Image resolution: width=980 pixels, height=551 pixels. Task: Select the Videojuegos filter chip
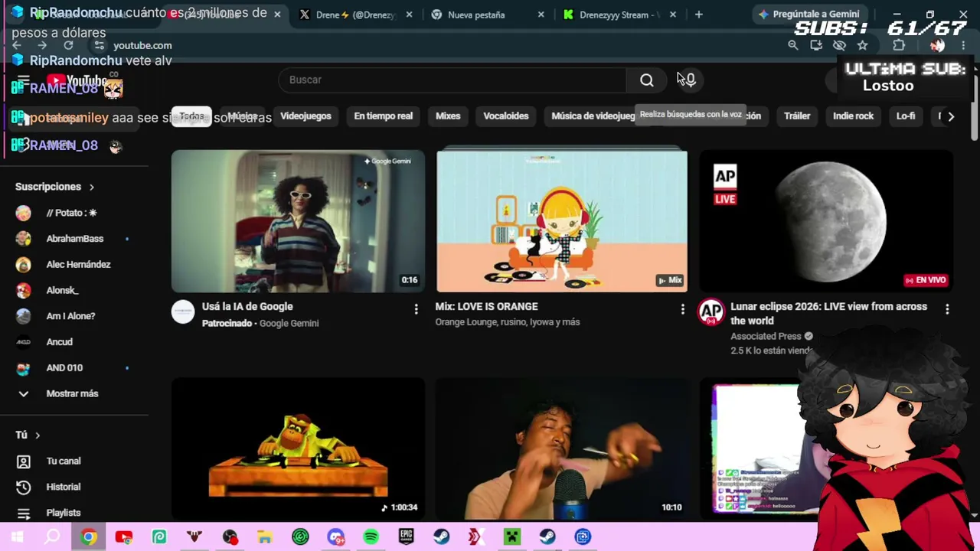[x=305, y=116]
